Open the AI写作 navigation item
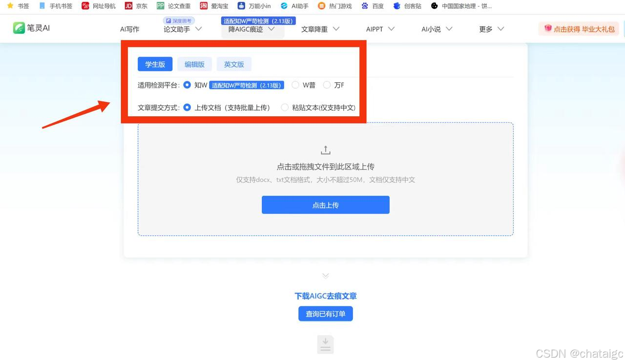The width and height of the screenshot is (625, 364). [130, 29]
